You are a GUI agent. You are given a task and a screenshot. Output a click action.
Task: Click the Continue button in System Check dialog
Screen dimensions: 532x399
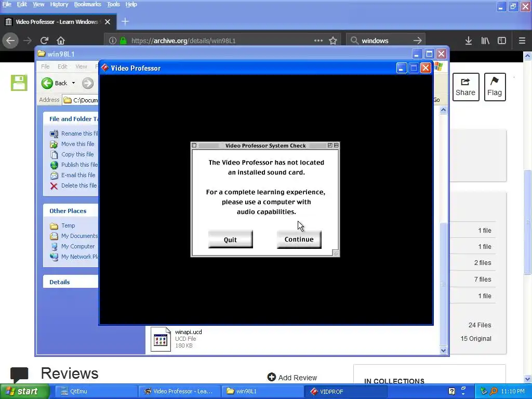coord(299,239)
